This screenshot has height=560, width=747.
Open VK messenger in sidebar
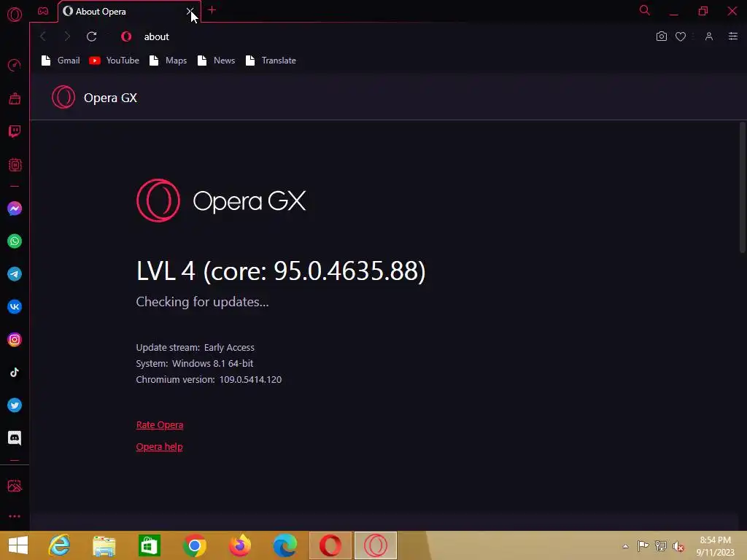pos(15,307)
